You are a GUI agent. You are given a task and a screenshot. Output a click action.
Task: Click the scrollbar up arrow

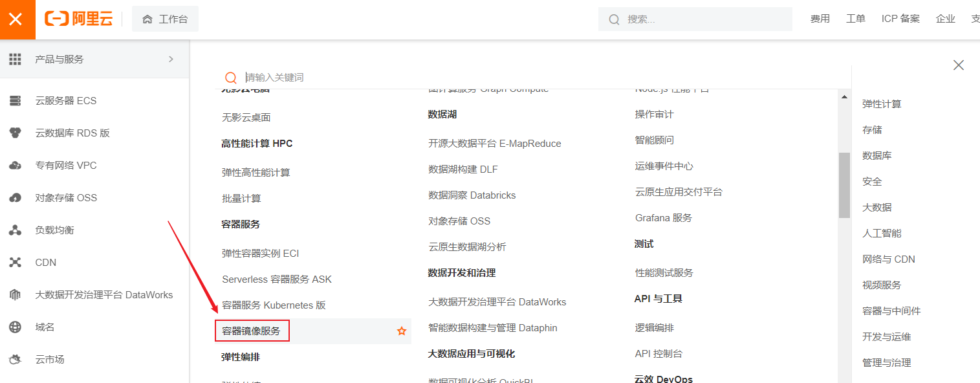pyautogui.click(x=844, y=97)
